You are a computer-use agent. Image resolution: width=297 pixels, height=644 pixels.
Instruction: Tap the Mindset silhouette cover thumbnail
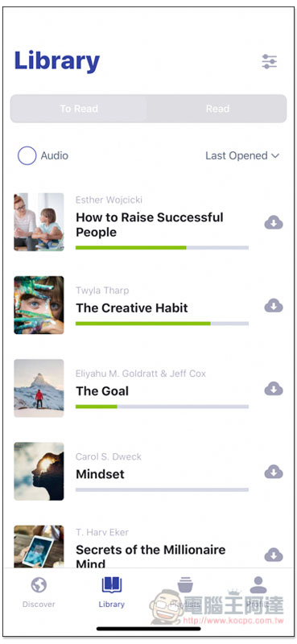[39, 471]
